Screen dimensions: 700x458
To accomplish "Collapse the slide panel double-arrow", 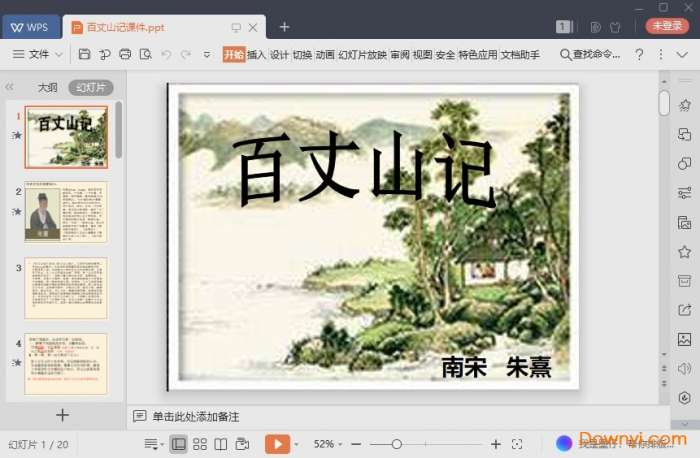I will (9, 87).
